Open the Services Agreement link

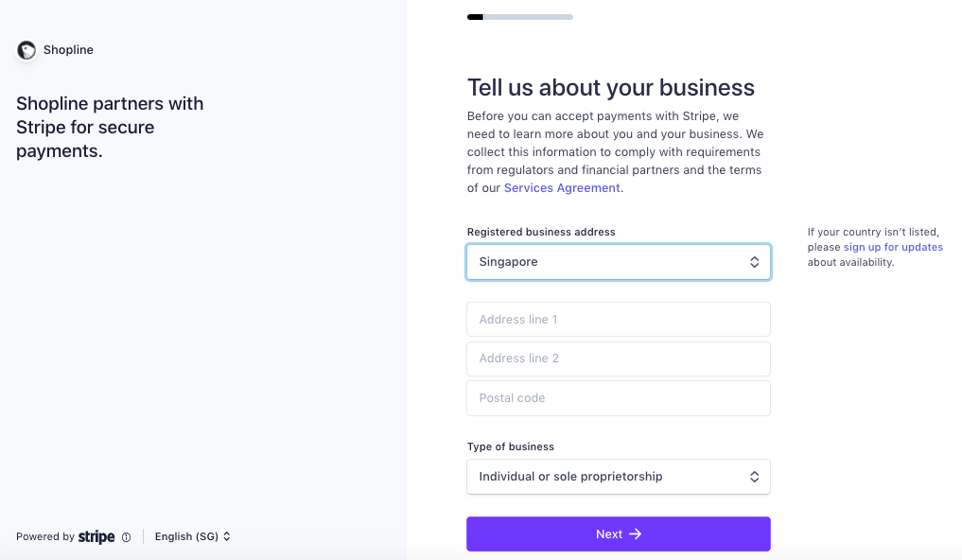click(x=562, y=188)
